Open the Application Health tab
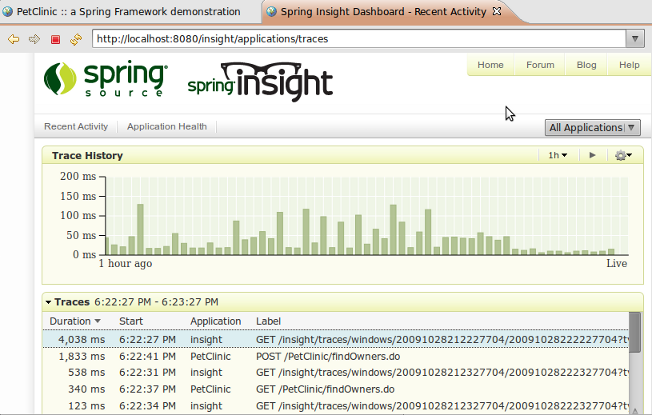The width and height of the screenshot is (652, 415). point(167,126)
